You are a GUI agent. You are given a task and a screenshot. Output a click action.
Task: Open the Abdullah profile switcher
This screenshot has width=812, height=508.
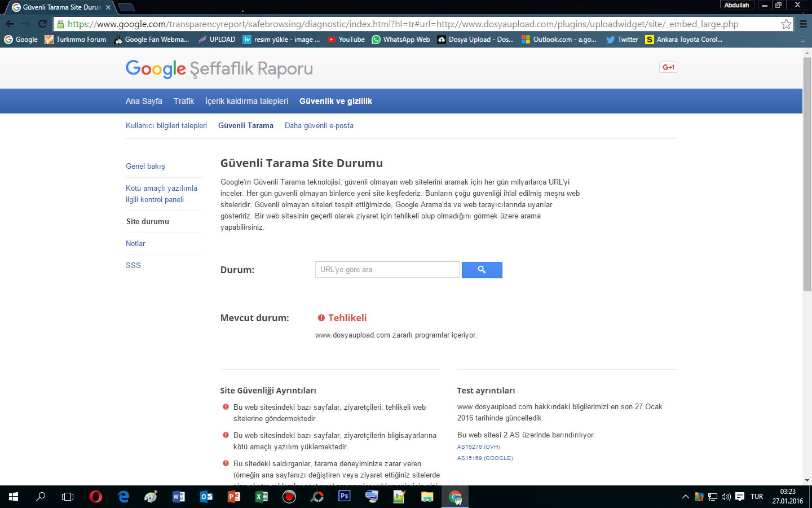[736, 5]
